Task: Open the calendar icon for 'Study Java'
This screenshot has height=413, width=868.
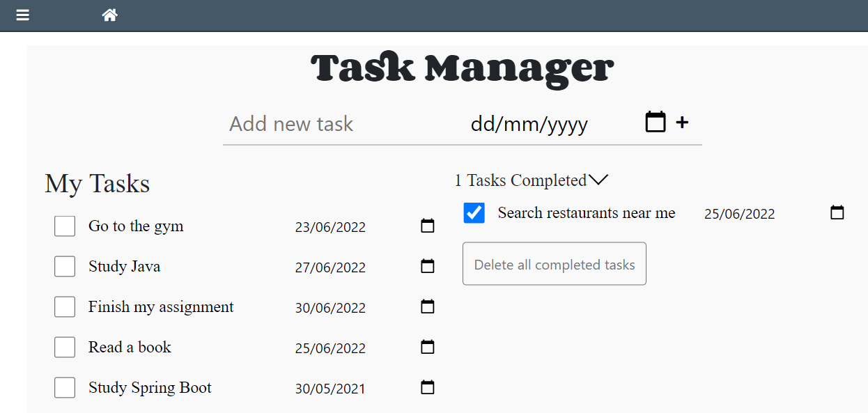Action: (427, 266)
